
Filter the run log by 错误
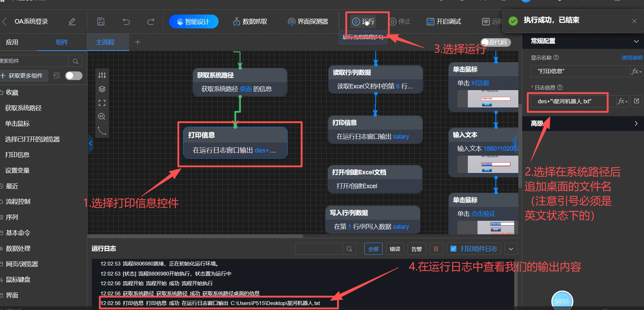tap(395, 249)
